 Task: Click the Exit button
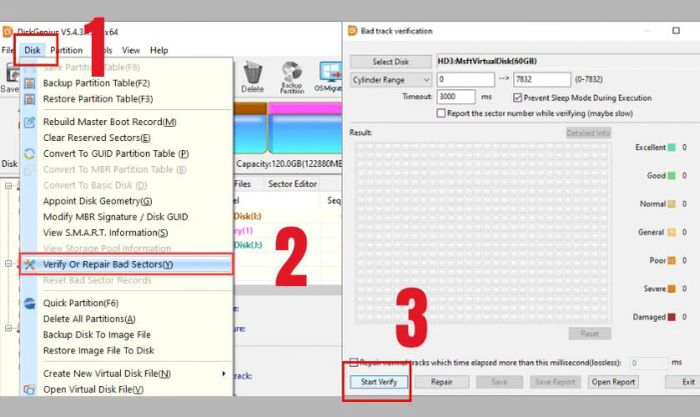pos(683,382)
